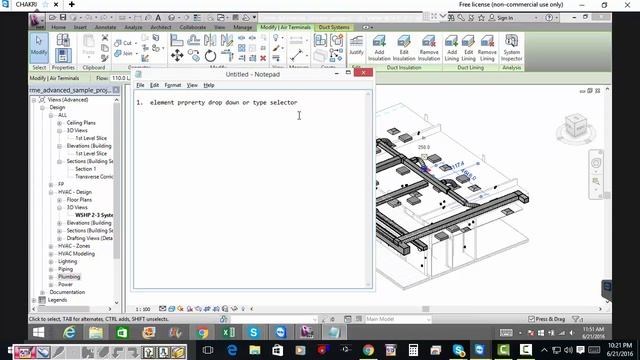Open the System Inspector tool
The height and width of the screenshot is (360, 640).
pyautogui.click(x=511, y=48)
